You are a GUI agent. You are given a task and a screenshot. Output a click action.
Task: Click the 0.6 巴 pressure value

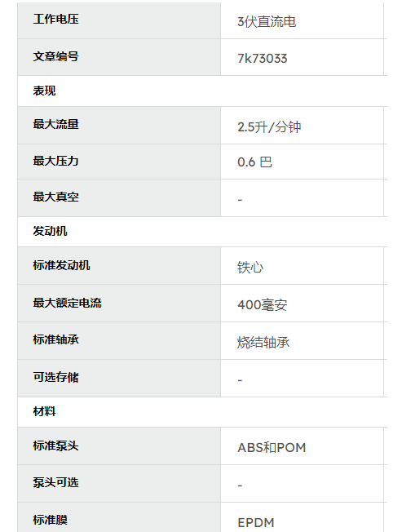(254, 162)
